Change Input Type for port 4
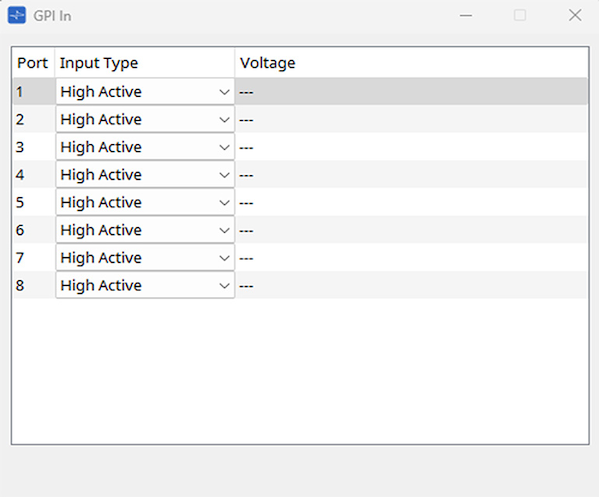This screenshot has width=600, height=497. (145, 175)
